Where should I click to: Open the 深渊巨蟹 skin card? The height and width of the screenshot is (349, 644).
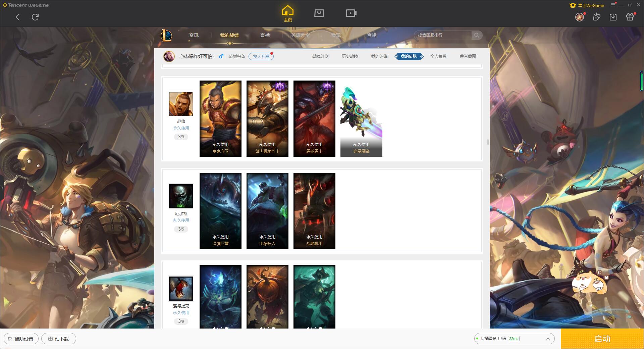pyautogui.click(x=220, y=211)
